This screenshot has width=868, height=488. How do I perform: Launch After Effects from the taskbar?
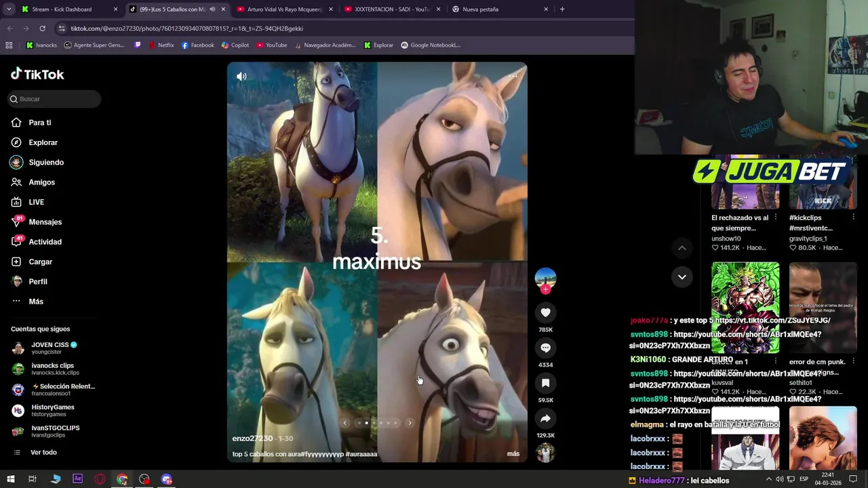point(77,479)
